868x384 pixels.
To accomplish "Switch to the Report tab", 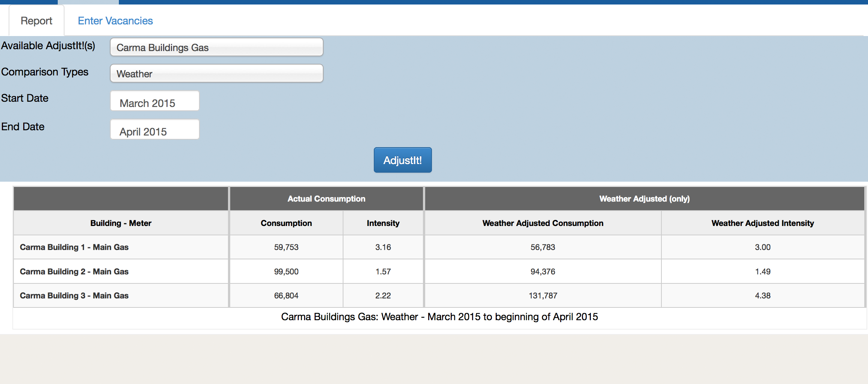I will tap(36, 21).
